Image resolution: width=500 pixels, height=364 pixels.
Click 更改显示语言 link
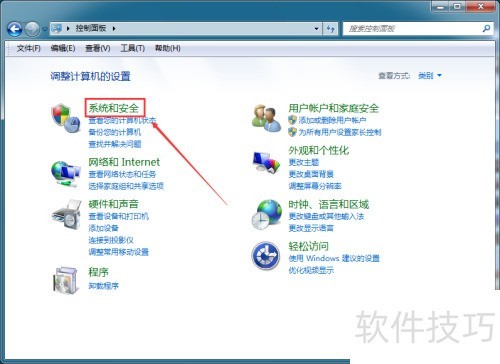pyautogui.click(x=311, y=228)
